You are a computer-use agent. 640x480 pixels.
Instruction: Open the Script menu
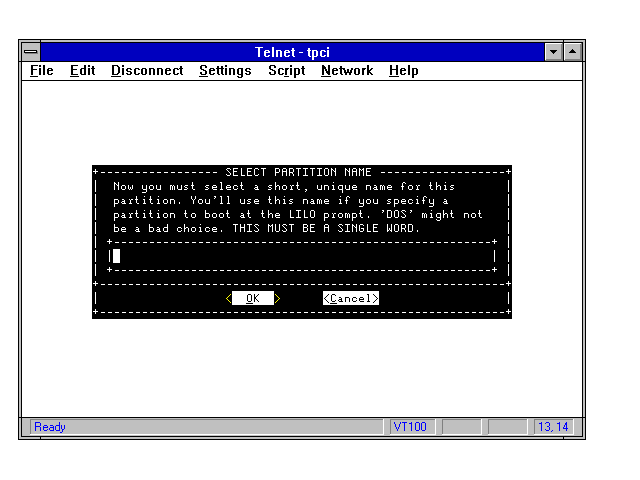point(286,71)
